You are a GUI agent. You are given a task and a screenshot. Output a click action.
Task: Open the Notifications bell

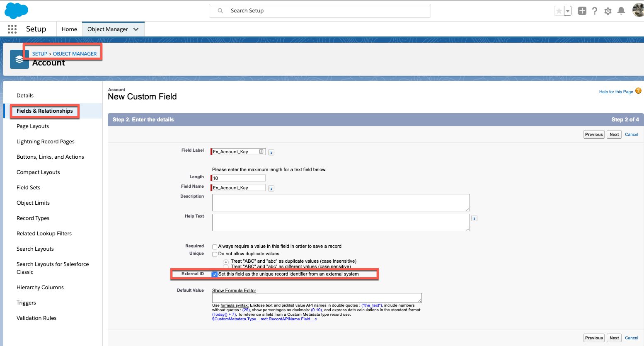[x=621, y=11]
